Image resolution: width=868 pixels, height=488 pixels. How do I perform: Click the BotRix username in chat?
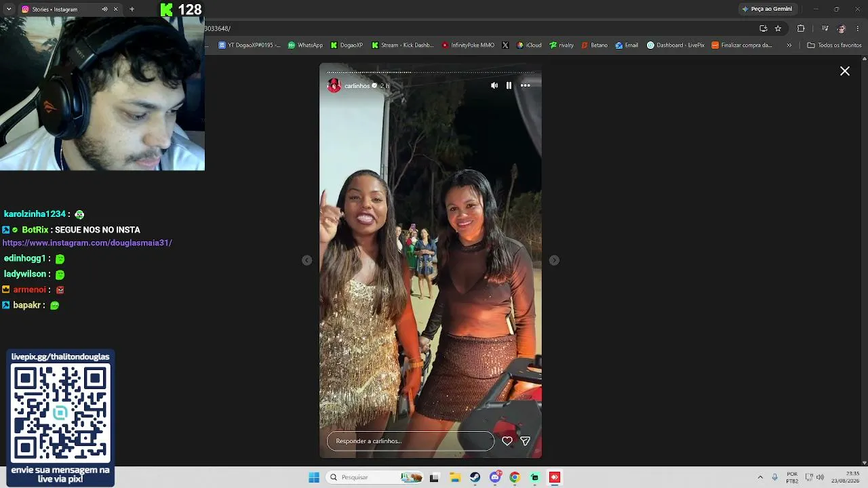(x=35, y=230)
